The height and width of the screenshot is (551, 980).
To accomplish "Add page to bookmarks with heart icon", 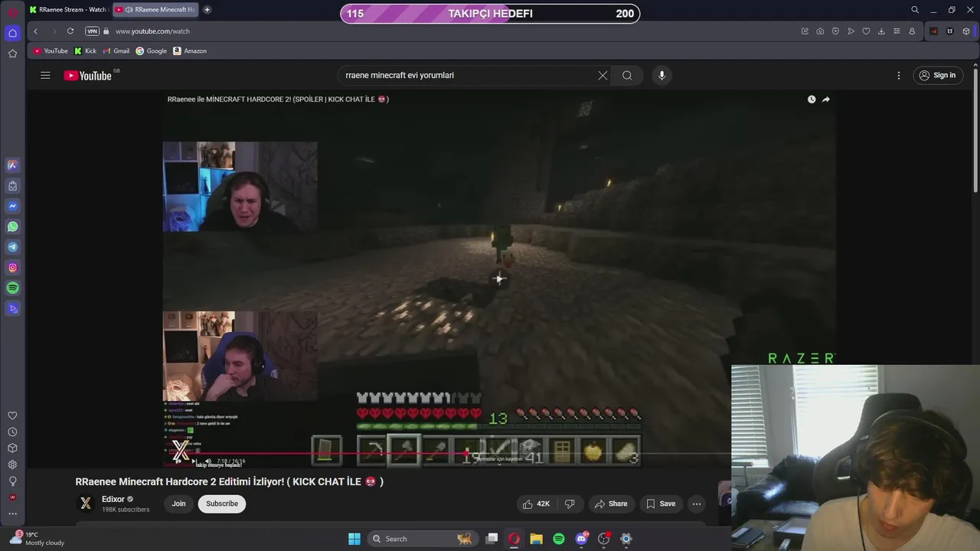I will 866,31.
